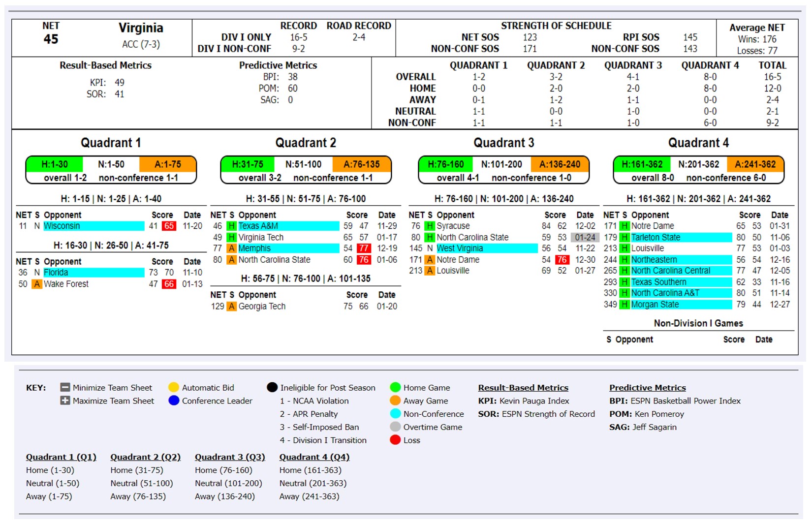Screen dimensions: 812x524
Task: Click the green H badge beside Texas A&M
Action: pyautogui.click(x=231, y=226)
